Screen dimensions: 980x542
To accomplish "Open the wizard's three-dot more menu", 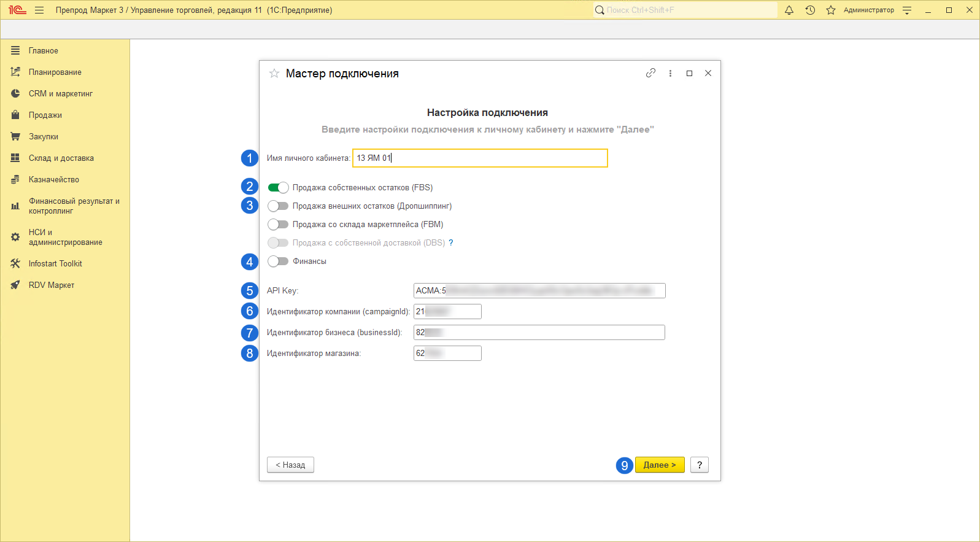I will click(x=670, y=73).
